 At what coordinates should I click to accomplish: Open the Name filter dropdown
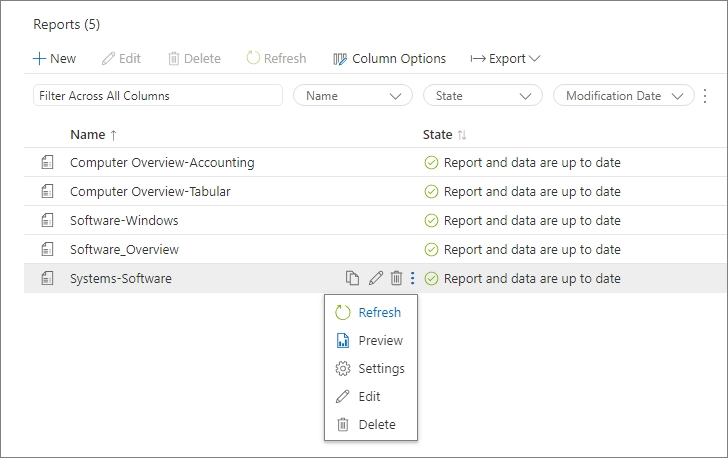point(352,96)
